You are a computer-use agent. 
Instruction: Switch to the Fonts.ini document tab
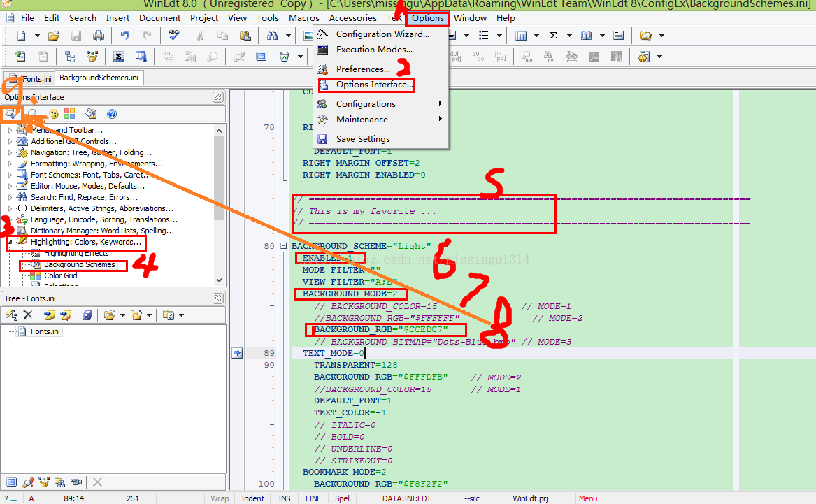click(x=31, y=78)
